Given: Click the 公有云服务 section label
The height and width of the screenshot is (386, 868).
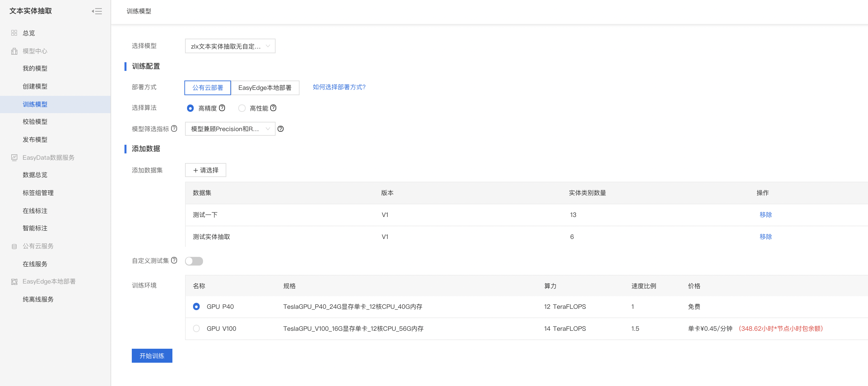Looking at the screenshot, I should point(38,246).
